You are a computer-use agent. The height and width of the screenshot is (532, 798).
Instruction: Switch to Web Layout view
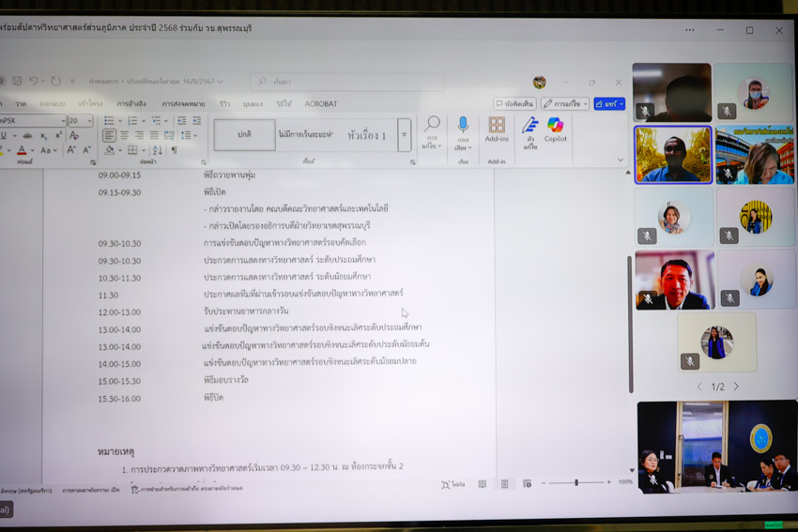point(527,484)
